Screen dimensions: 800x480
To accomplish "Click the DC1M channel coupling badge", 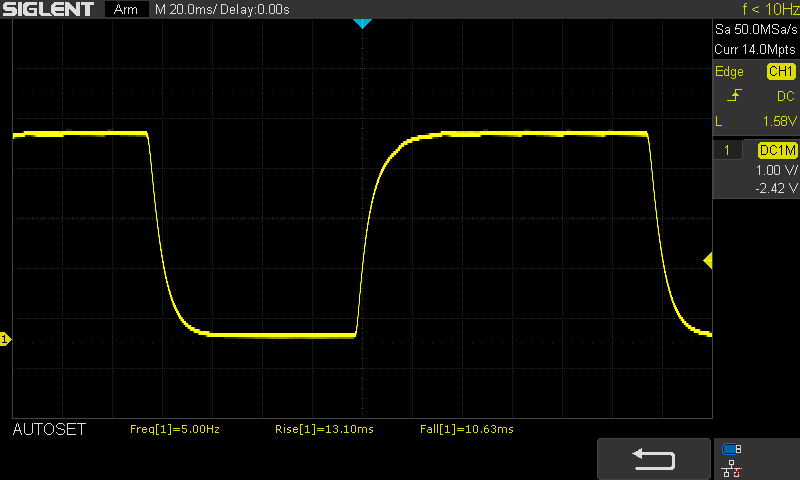I will (777, 150).
